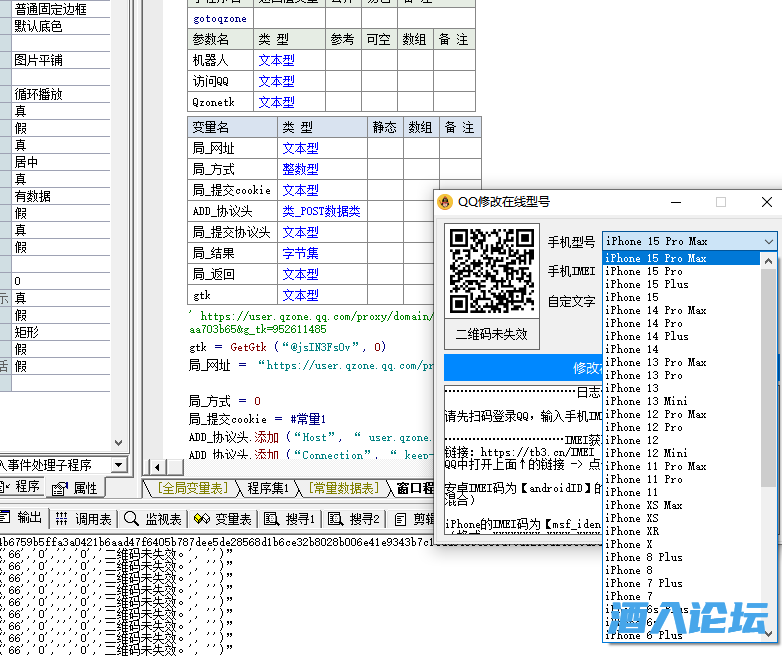Viewport: 782px width, 660px height.
Task: Open the 监视表 watch table tab
Action: pyautogui.click(x=153, y=519)
